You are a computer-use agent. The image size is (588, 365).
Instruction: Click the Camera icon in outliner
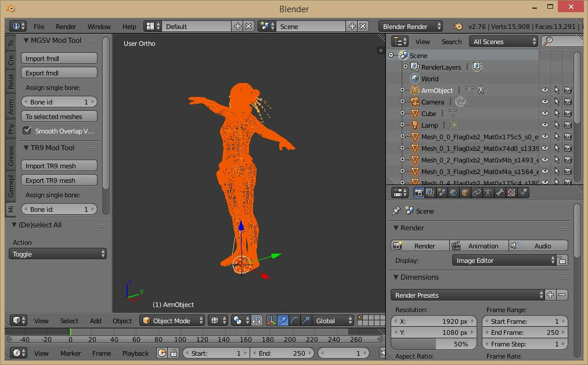tap(415, 102)
